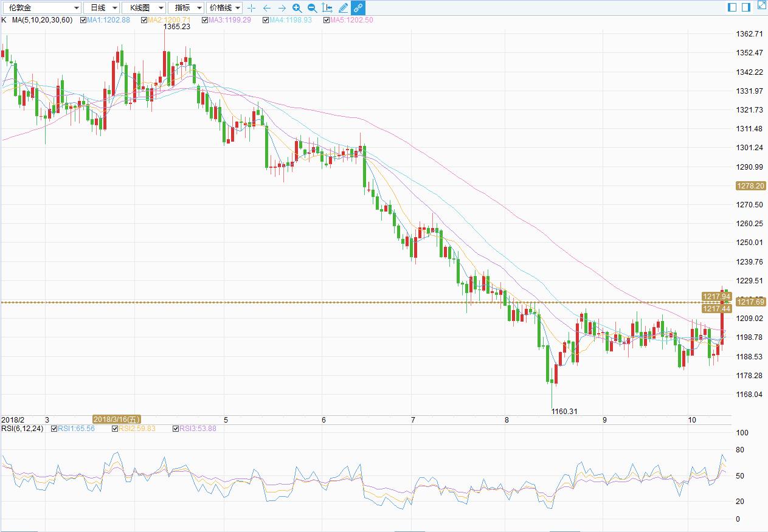The height and width of the screenshot is (532, 768).
Task: Activate the crosshair cursor tool
Action: (252, 8)
